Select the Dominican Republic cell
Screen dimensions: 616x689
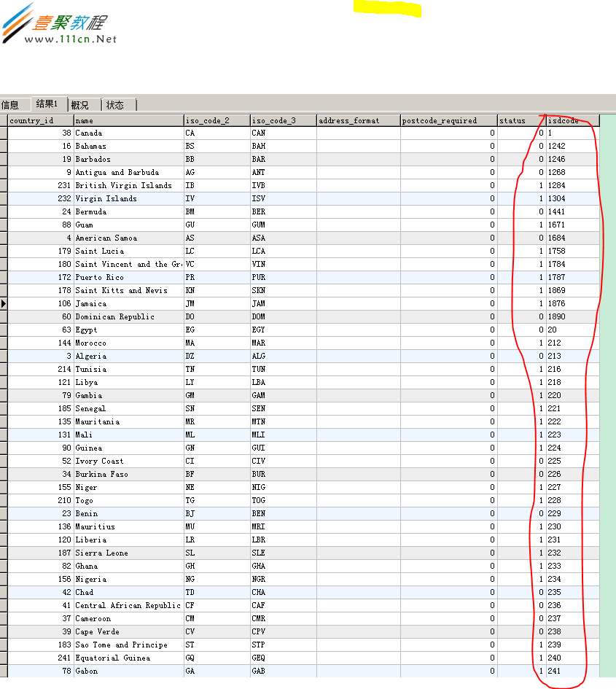129,317
